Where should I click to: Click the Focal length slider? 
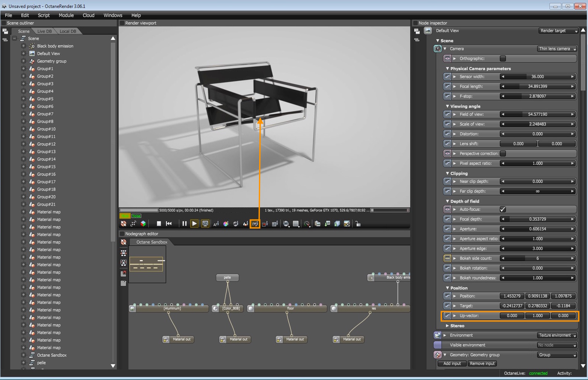[538, 86]
